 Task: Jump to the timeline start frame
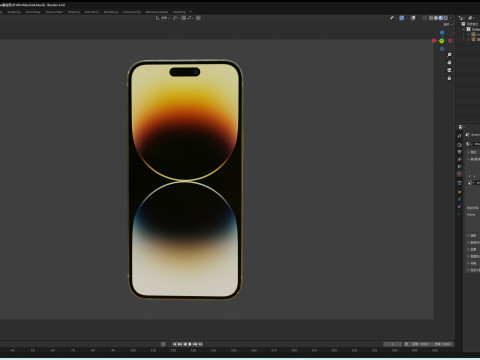tap(175, 344)
